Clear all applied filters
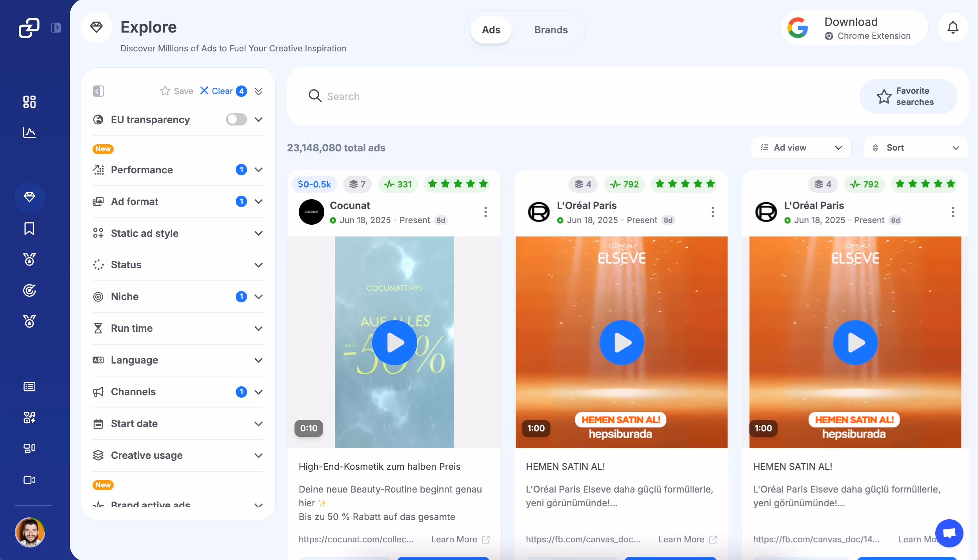Screen dimensions: 978x560 (x=217, y=91)
